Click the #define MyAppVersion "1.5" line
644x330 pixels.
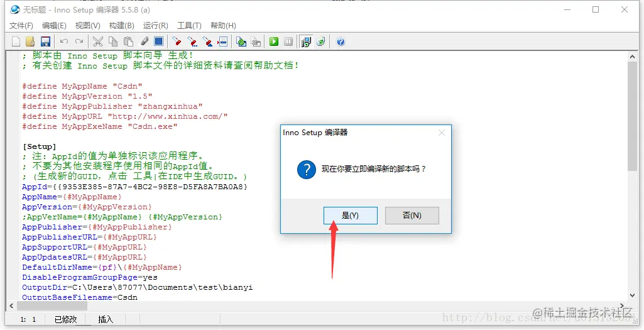[87, 96]
